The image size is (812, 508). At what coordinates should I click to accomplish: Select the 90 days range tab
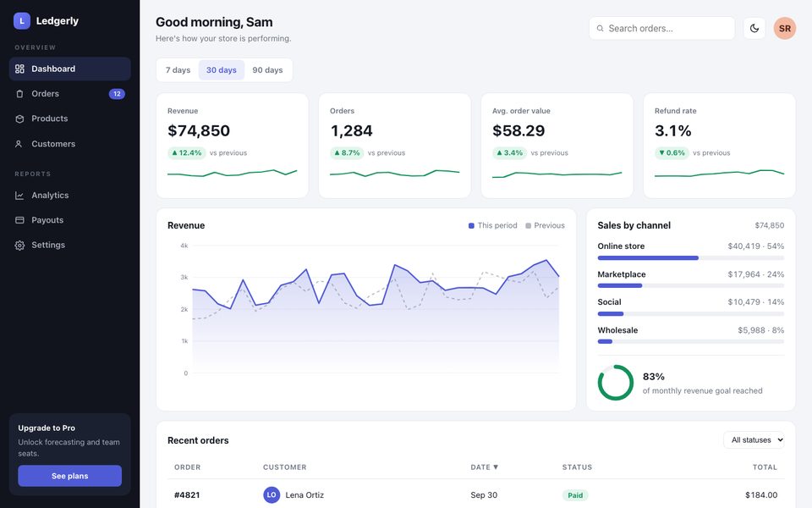(267, 70)
